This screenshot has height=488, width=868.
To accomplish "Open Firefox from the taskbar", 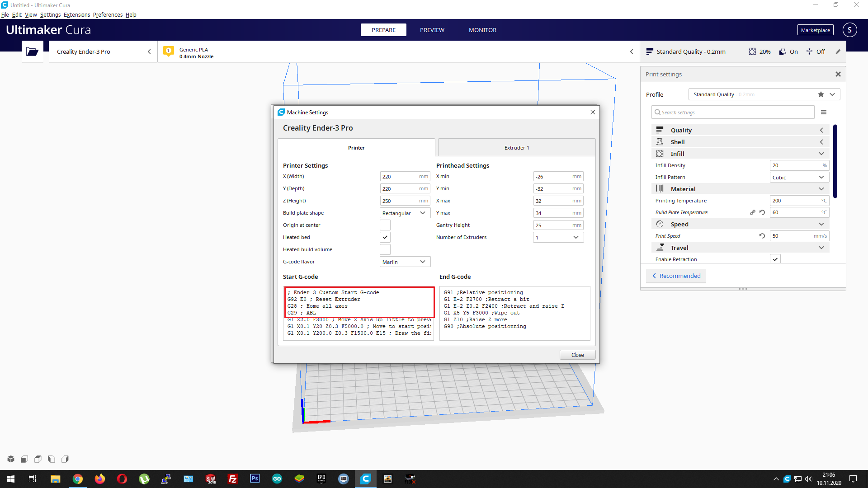I will pyautogui.click(x=100, y=479).
